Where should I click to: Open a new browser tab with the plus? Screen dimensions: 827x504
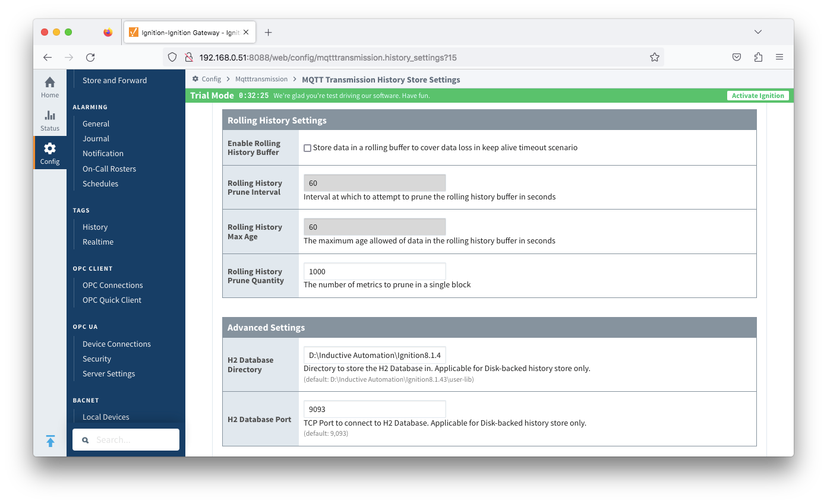pyautogui.click(x=269, y=33)
